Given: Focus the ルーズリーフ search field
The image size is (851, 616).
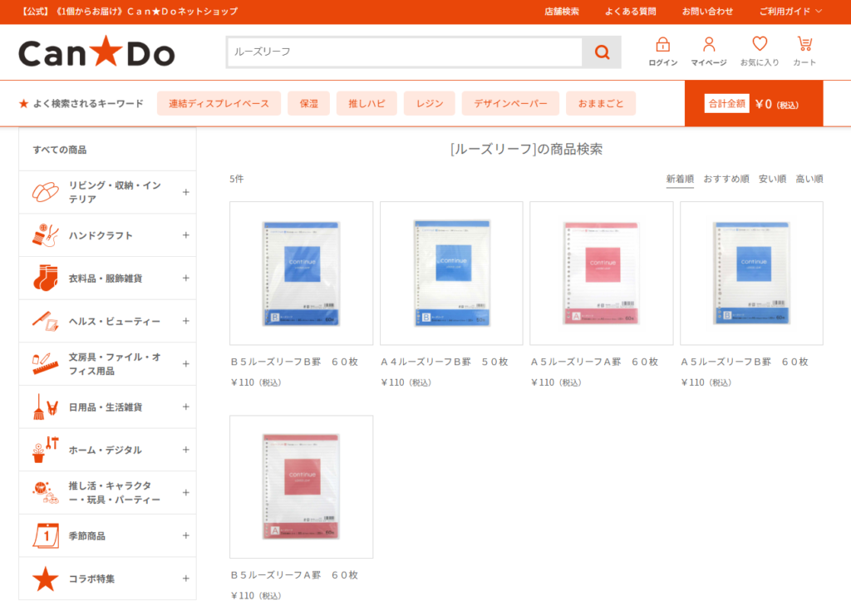Looking at the screenshot, I should 405,52.
